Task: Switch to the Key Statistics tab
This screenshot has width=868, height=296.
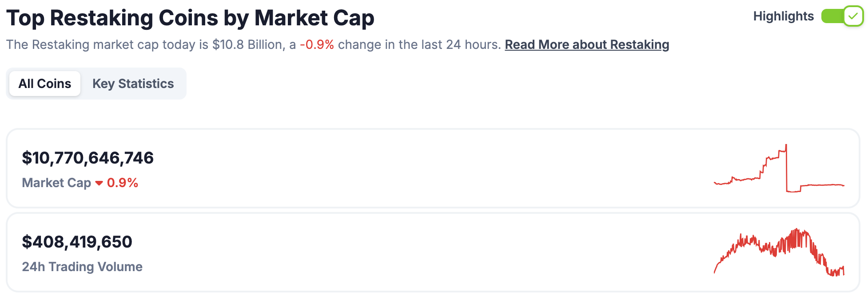Action: tap(133, 84)
